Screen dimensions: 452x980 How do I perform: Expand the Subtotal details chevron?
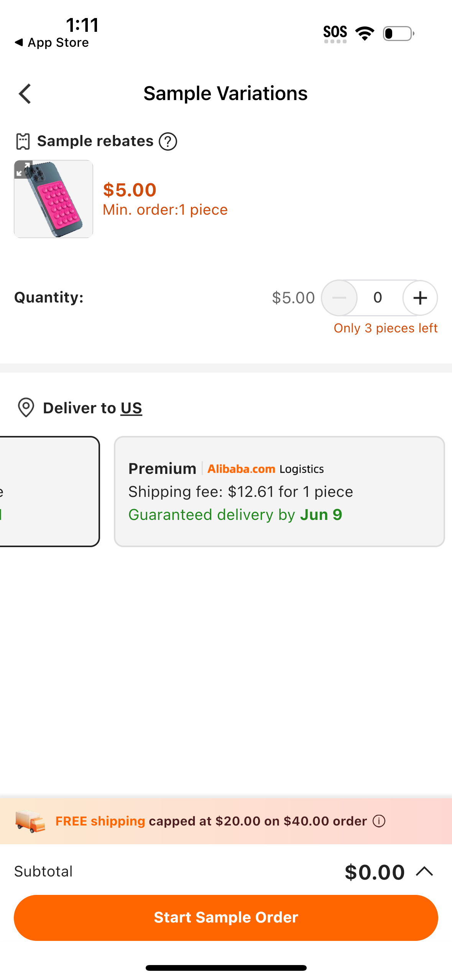pyautogui.click(x=424, y=871)
